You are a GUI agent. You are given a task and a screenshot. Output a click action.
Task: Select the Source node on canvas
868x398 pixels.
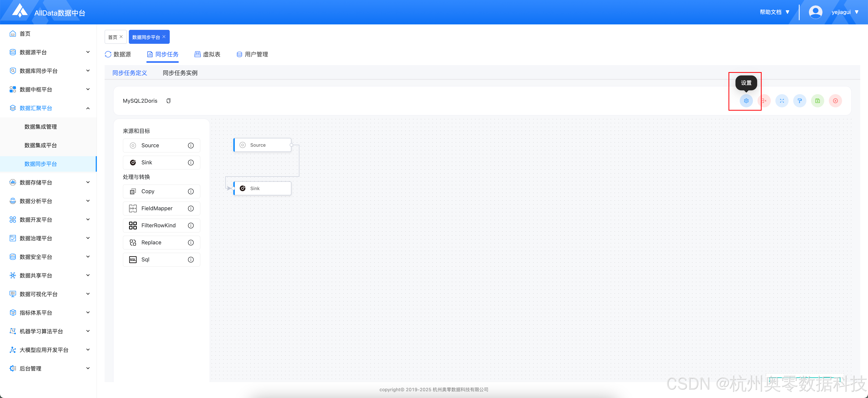pos(262,145)
